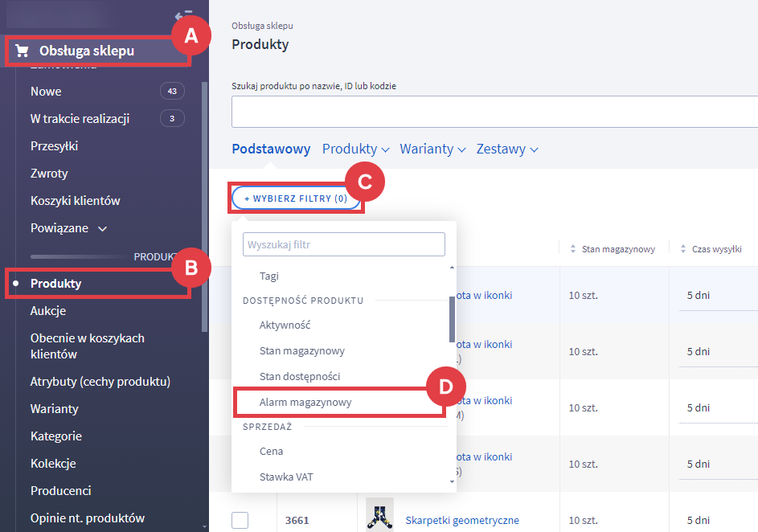Screen dimensions: 758x532
Task: Expand the Produkty view dropdown
Action: tap(355, 149)
